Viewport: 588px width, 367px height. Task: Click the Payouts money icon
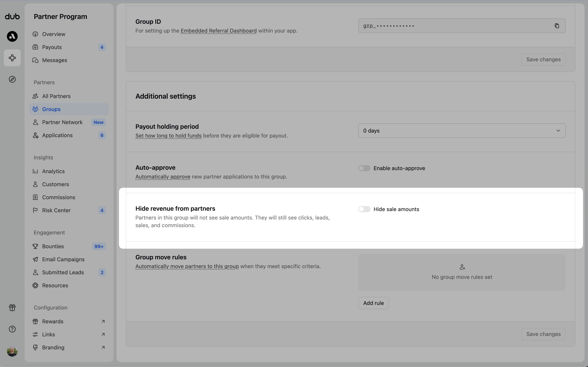point(35,47)
